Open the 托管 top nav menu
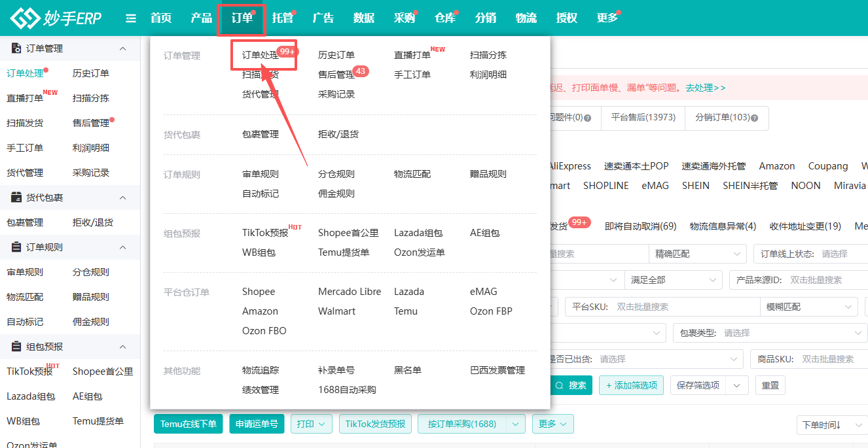 pyautogui.click(x=283, y=18)
